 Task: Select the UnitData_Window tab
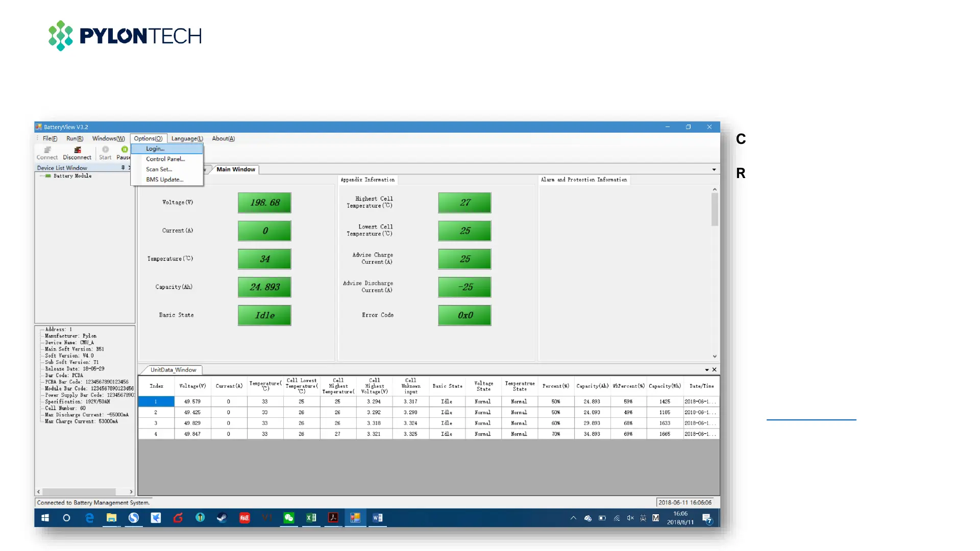[x=173, y=370]
